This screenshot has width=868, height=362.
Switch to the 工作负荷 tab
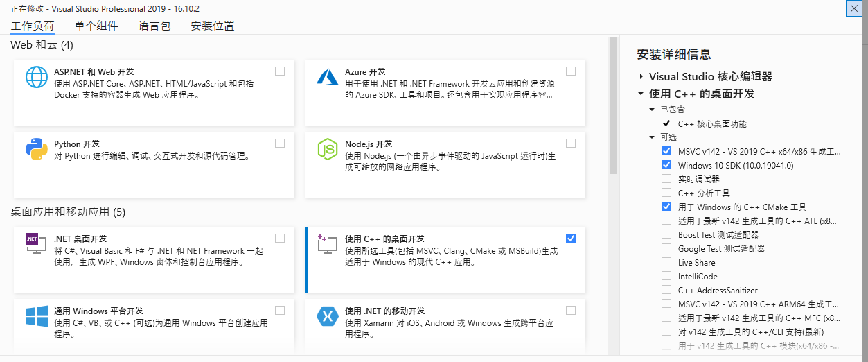tap(33, 26)
